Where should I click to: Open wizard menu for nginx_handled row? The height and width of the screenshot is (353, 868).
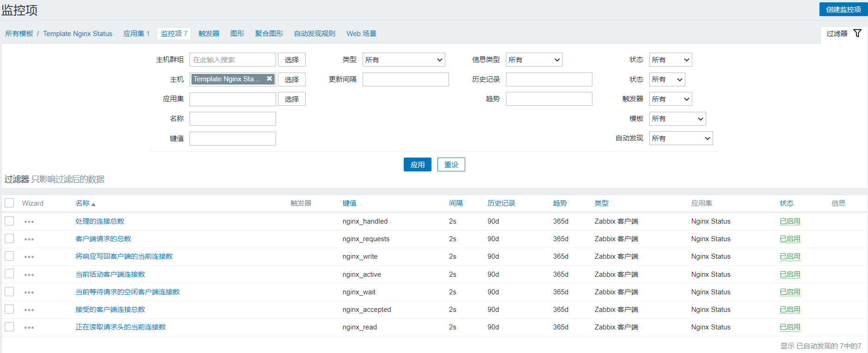coord(29,222)
